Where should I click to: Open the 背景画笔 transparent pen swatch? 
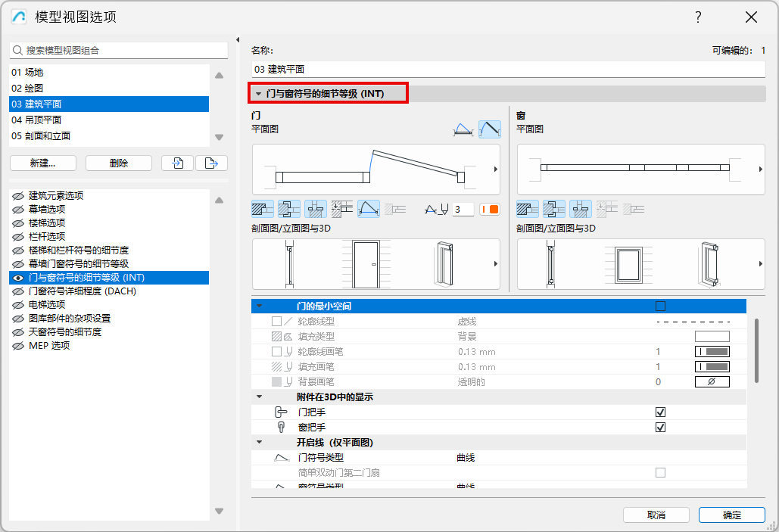(712, 381)
